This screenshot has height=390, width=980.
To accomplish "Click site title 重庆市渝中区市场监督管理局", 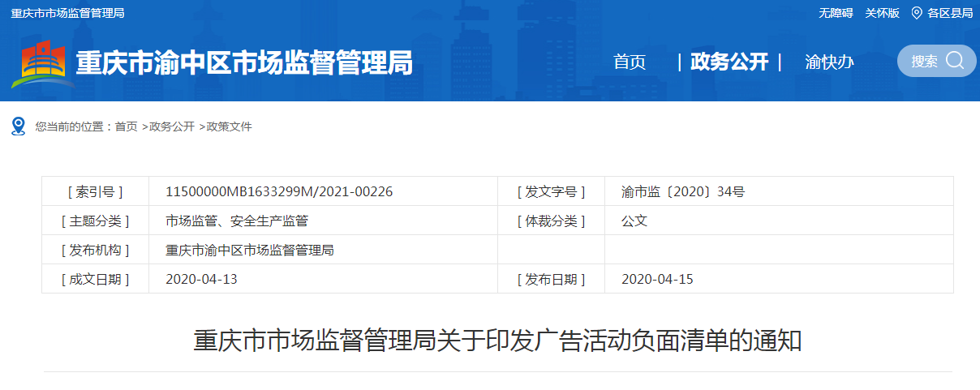I will pyautogui.click(x=244, y=62).
